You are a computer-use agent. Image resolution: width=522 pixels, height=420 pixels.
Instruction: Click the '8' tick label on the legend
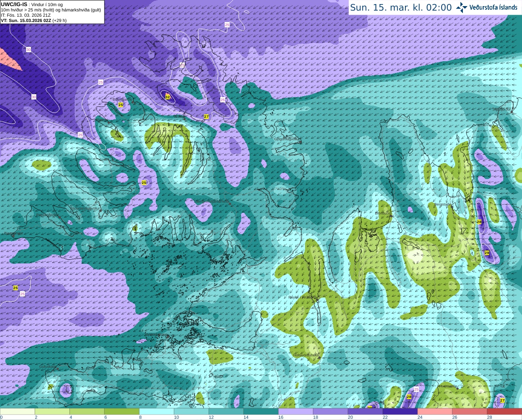pyautogui.click(x=141, y=417)
